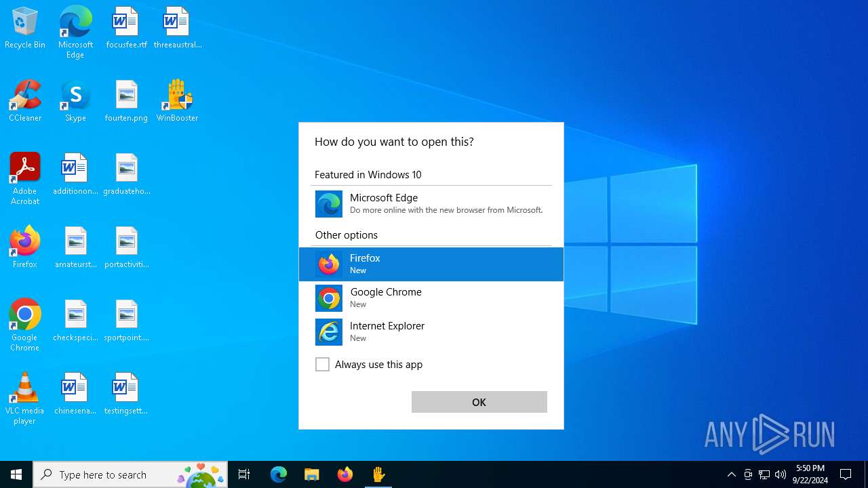Viewport: 868px width, 488px height.
Task: Open the Windows Start menu
Action: (16, 474)
